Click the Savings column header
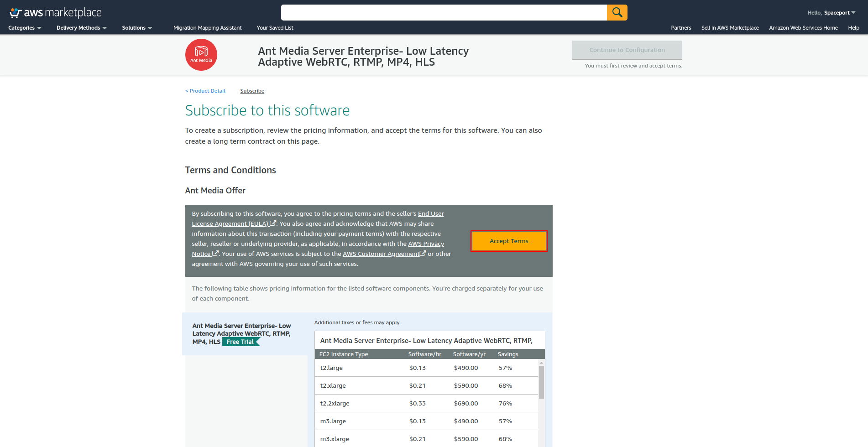The width and height of the screenshot is (868, 447). [508, 354]
